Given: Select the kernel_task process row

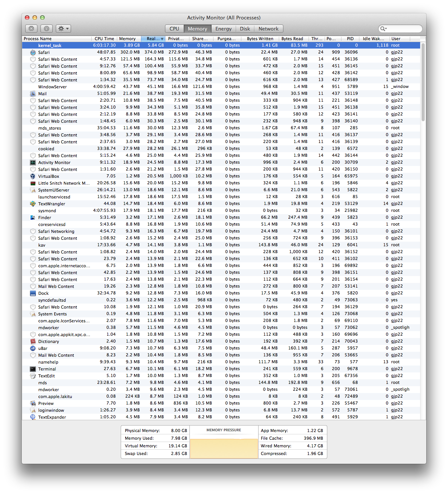Looking at the screenshot, I should 221,45.
